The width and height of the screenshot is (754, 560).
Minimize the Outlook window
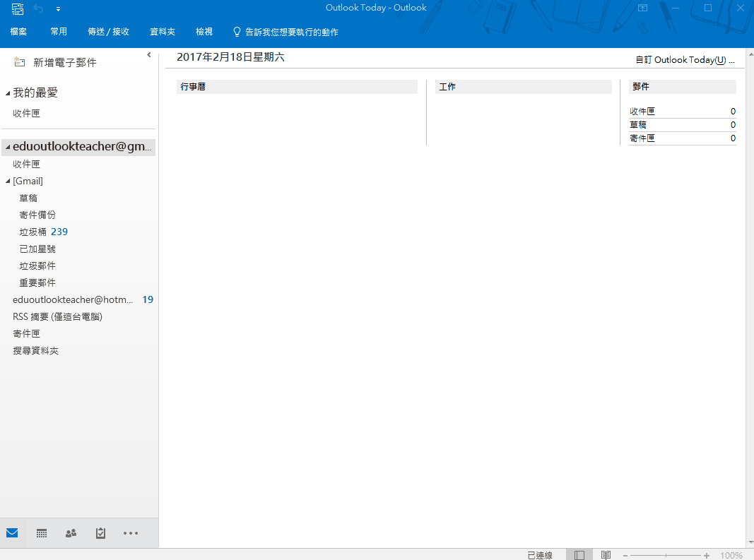[675, 8]
